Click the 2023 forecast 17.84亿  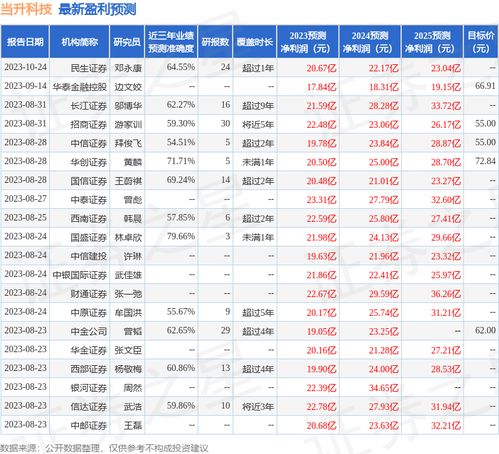pyautogui.click(x=321, y=87)
